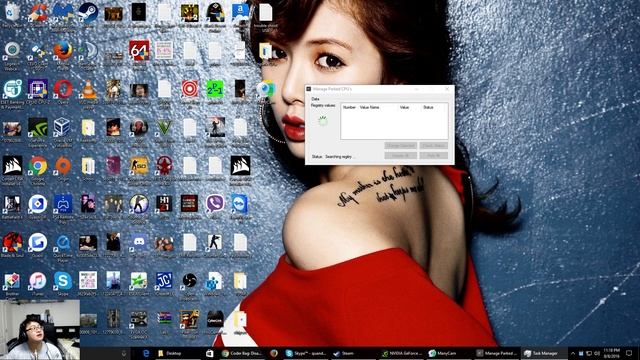
Task: Open the H1Z1 desktop shortcut
Action: [164, 204]
